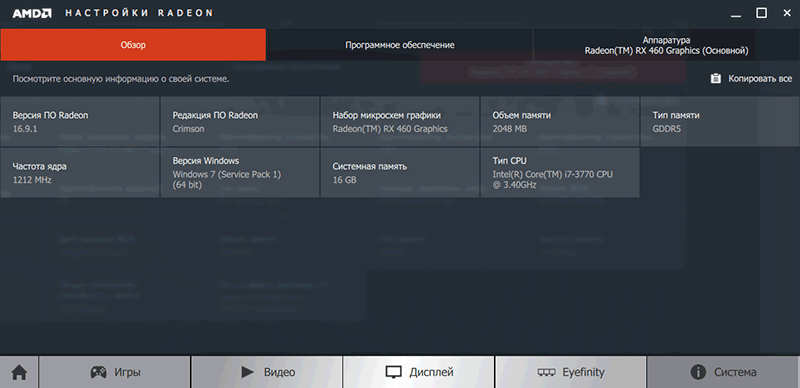Switch to the Обзор tab

[x=133, y=45]
